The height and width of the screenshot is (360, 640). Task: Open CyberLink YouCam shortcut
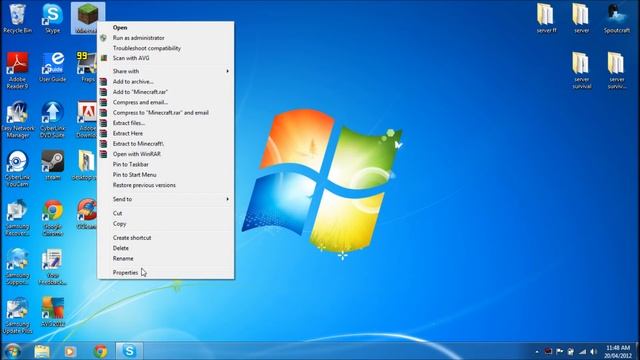[17, 168]
